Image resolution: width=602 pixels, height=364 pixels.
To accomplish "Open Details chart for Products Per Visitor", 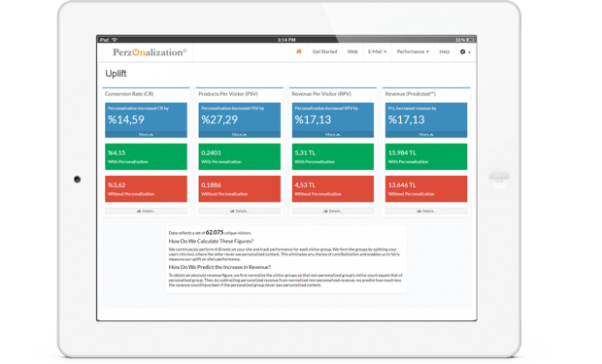I will click(x=239, y=212).
